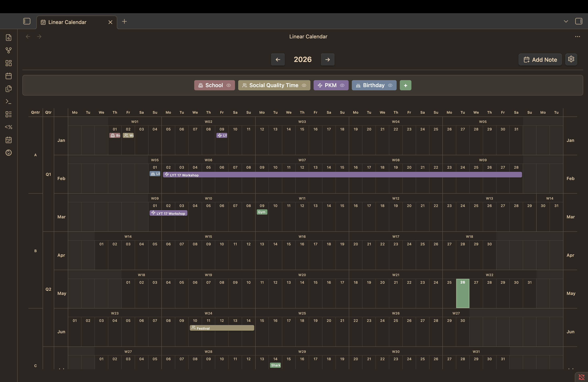Select highlighted today cell May 26

462,293
